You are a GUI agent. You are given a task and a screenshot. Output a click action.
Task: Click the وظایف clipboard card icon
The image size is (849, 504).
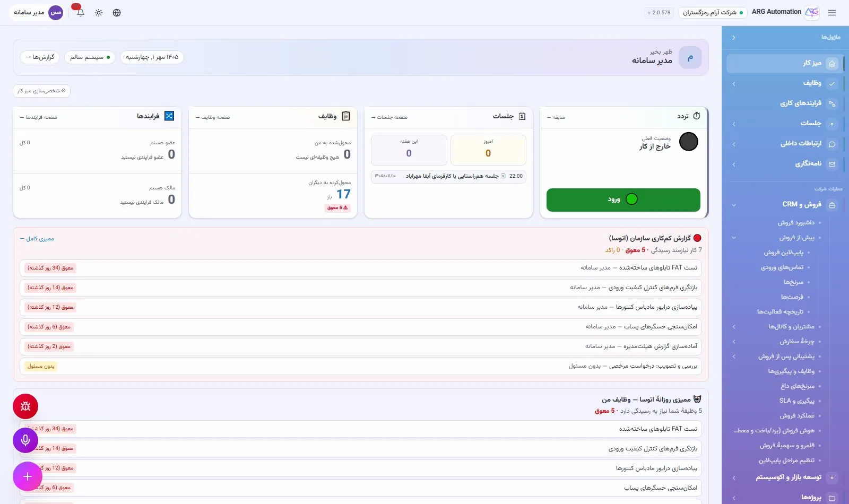[346, 116]
